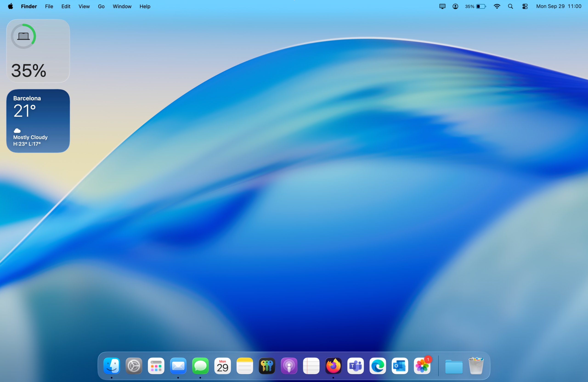Open the Passwords keys app icon
The width and height of the screenshot is (588, 382).
coord(267,366)
